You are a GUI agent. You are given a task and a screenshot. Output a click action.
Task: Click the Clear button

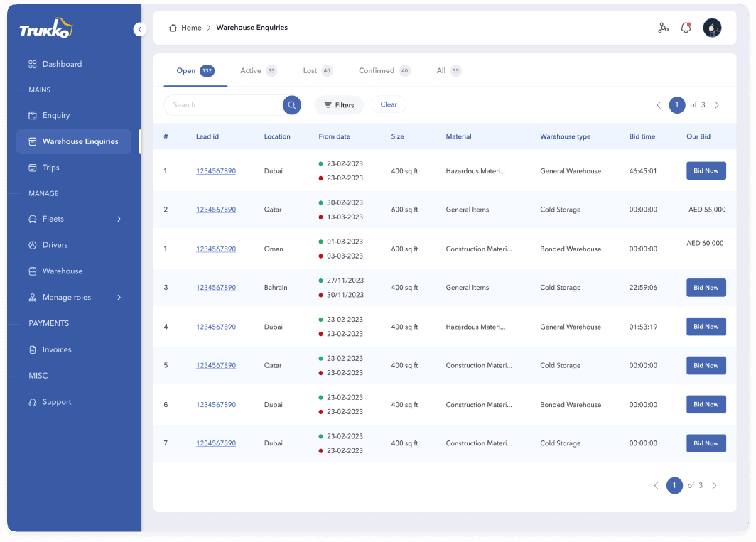[389, 104]
